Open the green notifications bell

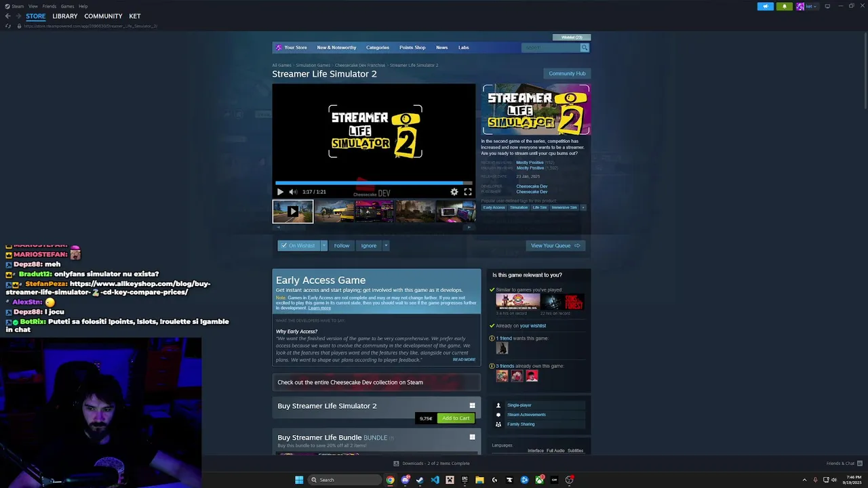pyautogui.click(x=785, y=6)
